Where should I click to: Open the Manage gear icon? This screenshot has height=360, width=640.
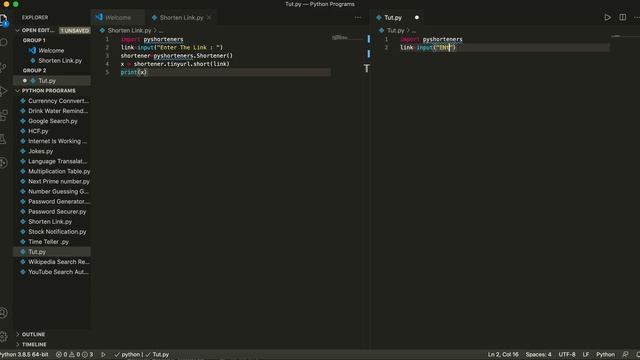(x=4, y=336)
